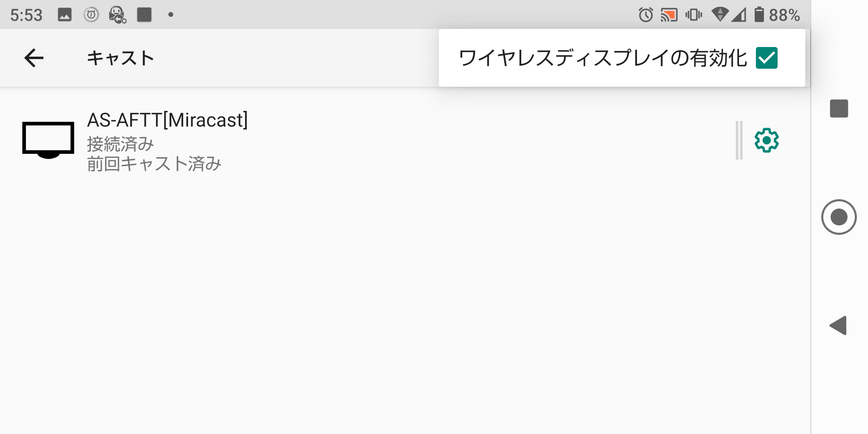Image resolution: width=868 pixels, height=434 pixels.
Task: Select the ワイヤレスディスプレイの有効化 menu text
Action: [603, 58]
